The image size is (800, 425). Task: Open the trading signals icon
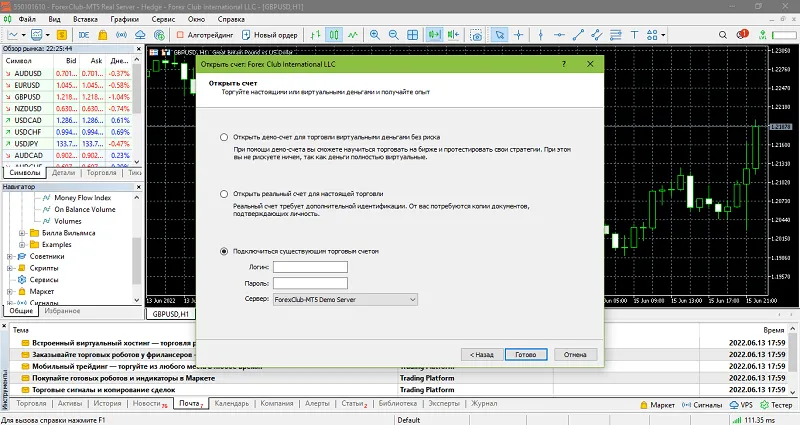[x=121, y=35]
